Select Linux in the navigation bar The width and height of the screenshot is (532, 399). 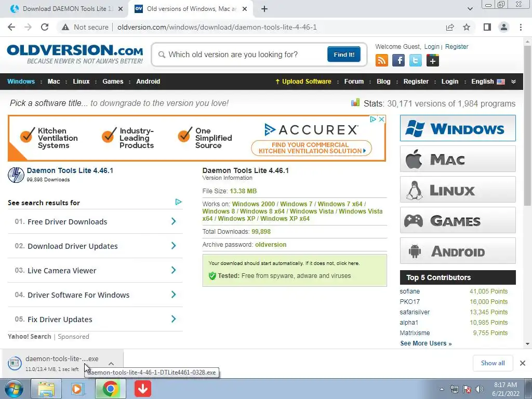coord(81,82)
